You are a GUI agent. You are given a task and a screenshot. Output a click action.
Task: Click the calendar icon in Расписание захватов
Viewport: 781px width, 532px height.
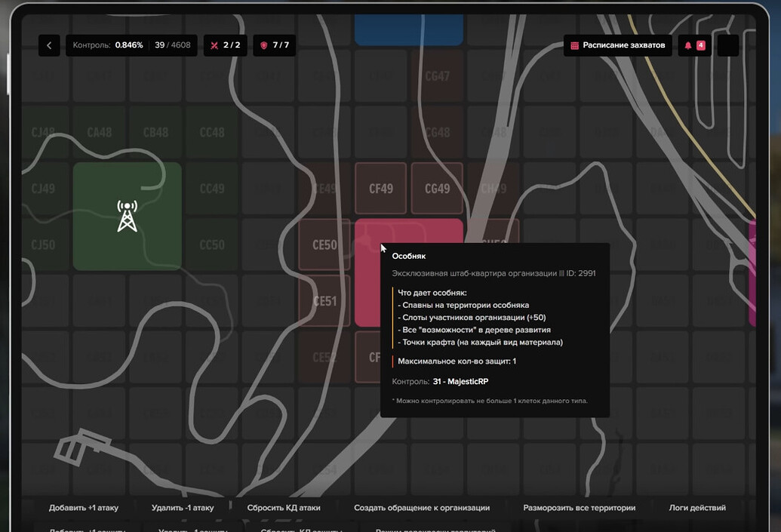(x=574, y=45)
